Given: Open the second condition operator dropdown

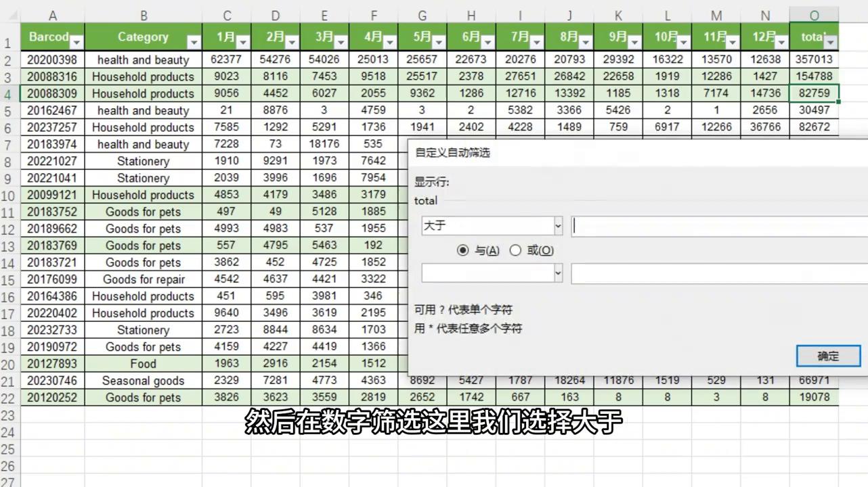Looking at the screenshot, I should (x=557, y=273).
